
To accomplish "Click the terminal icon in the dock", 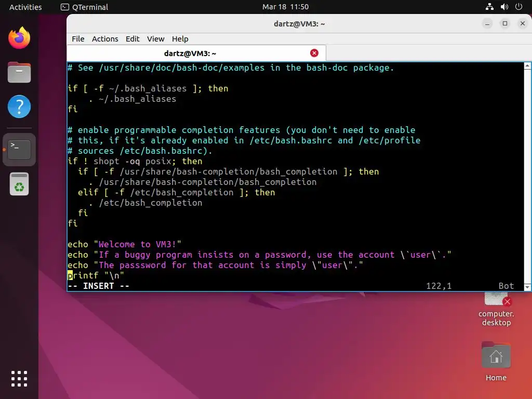I will (19, 150).
